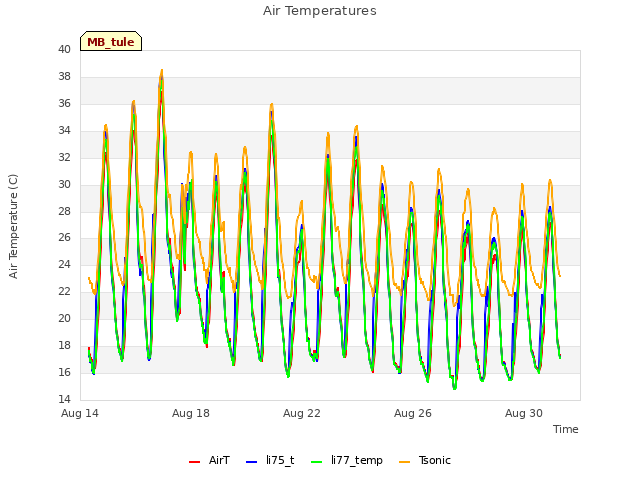Click the Aug 18 x-axis tick label
This screenshot has height=480, width=640.
coord(191,413)
